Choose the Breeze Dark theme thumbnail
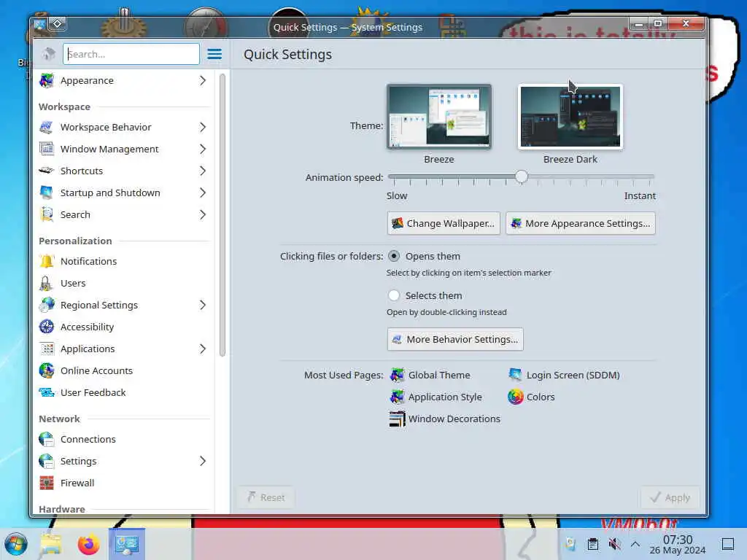747x560 pixels. [570, 117]
